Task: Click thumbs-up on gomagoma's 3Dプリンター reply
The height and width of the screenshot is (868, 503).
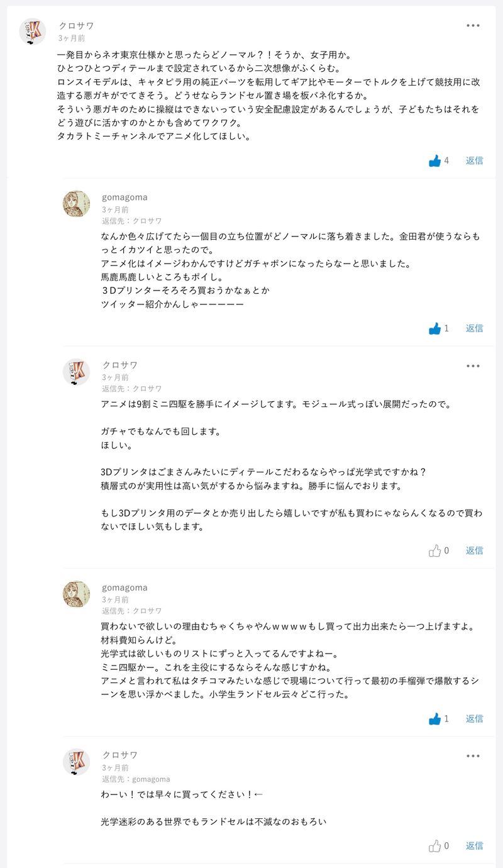Action: (434, 328)
